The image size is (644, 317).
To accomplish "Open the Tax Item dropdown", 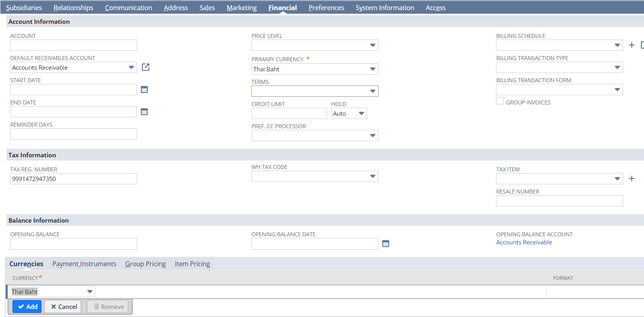I will [x=617, y=179].
